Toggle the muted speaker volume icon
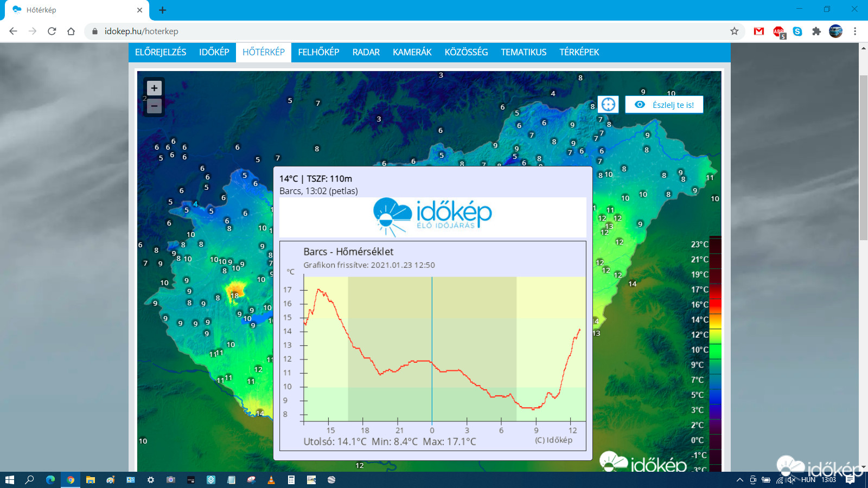This screenshot has height=488, width=868. pos(792,480)
